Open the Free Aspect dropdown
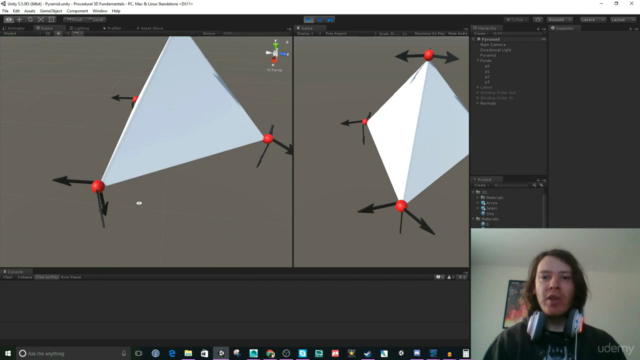Screen dimensions: 640x360 [x=351, y=33]
